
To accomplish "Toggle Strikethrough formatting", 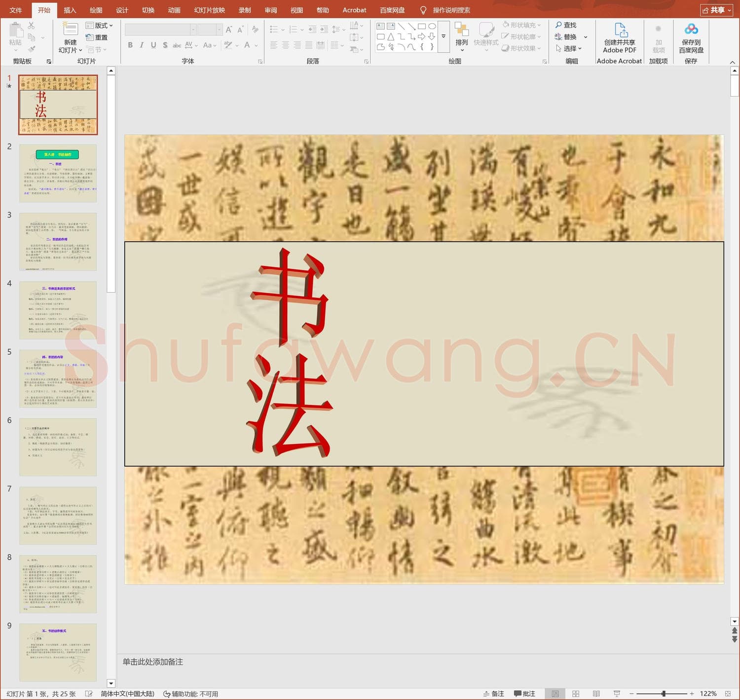I will point(177,45).
